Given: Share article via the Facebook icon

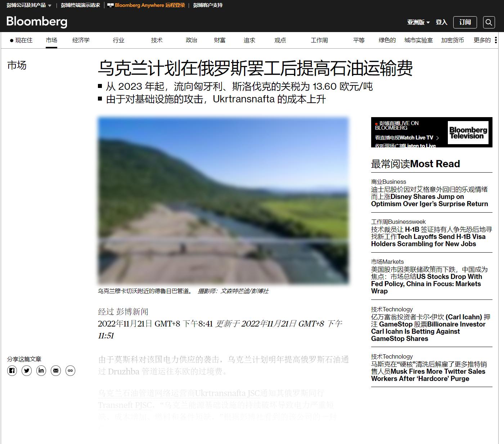Looking at the screenshot, I should coord(12,371).
